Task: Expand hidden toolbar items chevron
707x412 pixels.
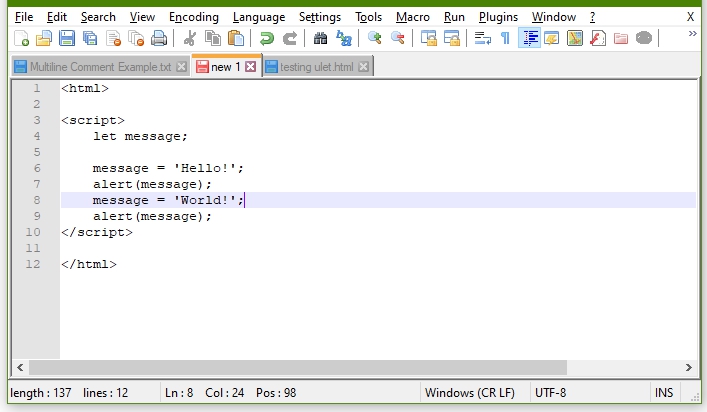Action: [692, 34]
